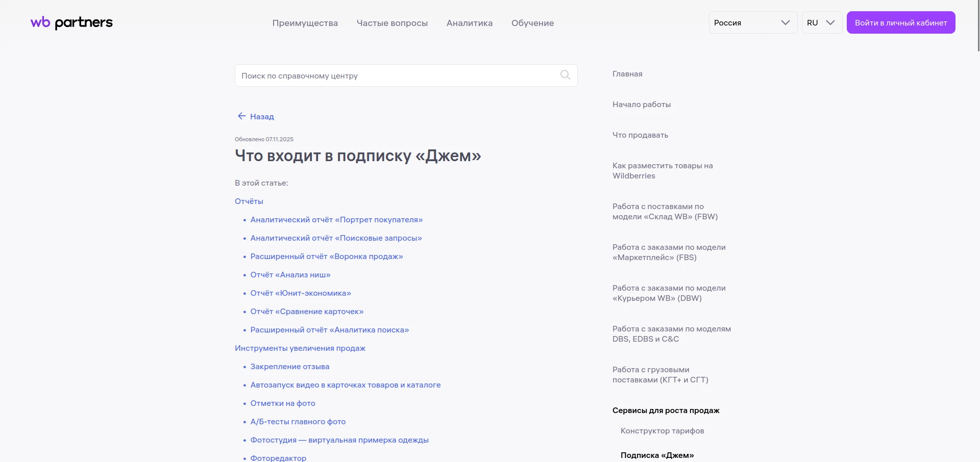Follow the «Закрепление отзыва» link

(290, 366)
